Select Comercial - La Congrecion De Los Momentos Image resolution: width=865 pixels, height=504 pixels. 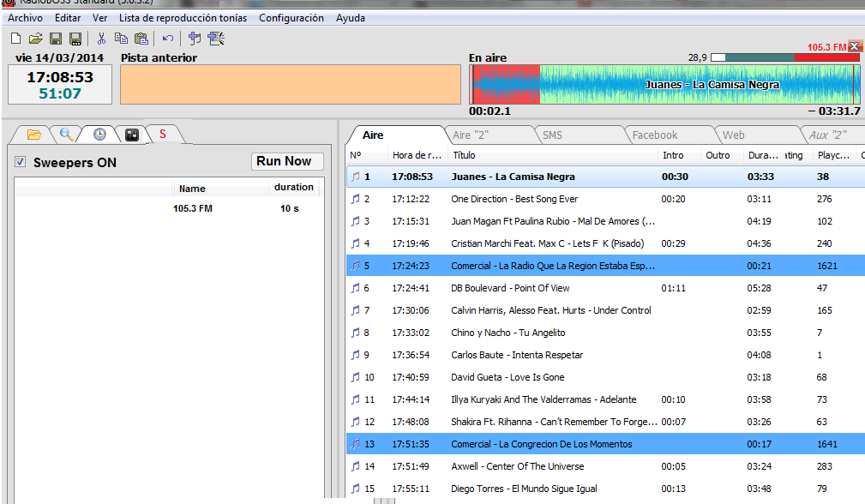pyautogui.click(x=605, y=444)
